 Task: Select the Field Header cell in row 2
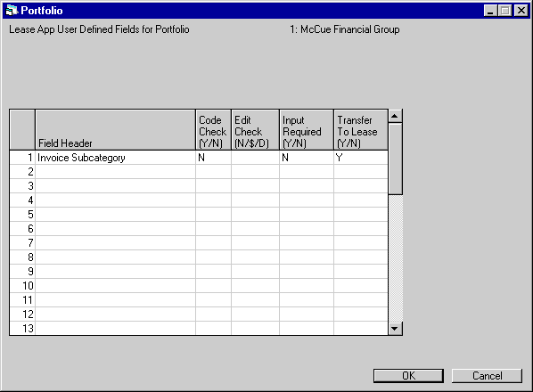(116, 172)
